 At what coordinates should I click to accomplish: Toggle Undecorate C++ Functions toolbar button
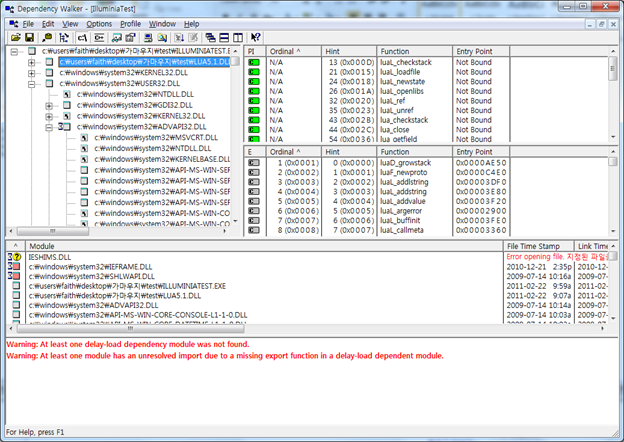(99, 38)
